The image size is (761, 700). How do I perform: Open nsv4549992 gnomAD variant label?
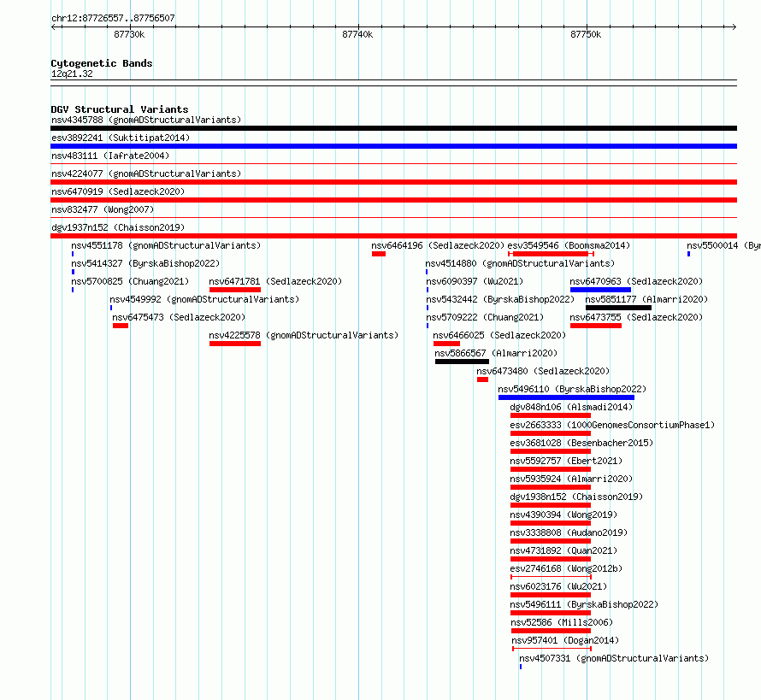[x=204, y=299]
